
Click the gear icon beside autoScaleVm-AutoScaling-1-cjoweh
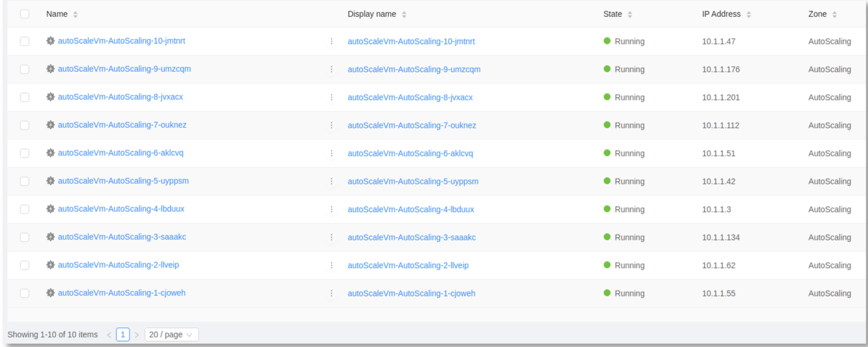click(x=51, y=293)
